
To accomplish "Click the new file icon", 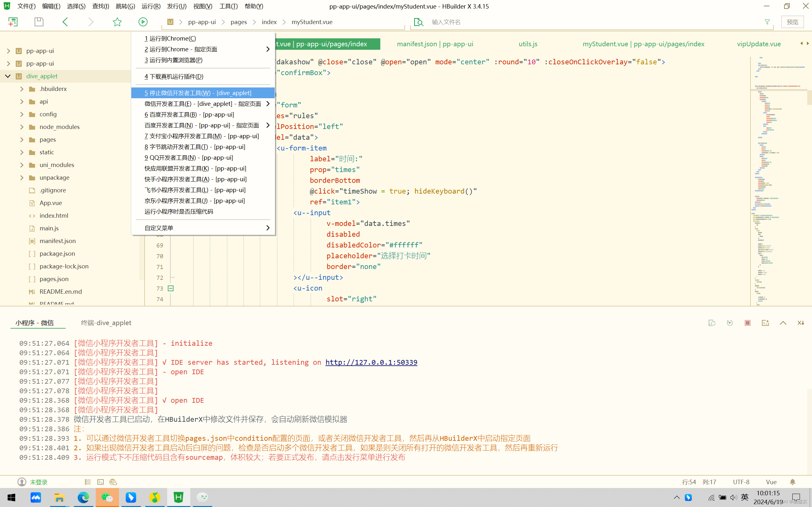I will pos(13,22).
